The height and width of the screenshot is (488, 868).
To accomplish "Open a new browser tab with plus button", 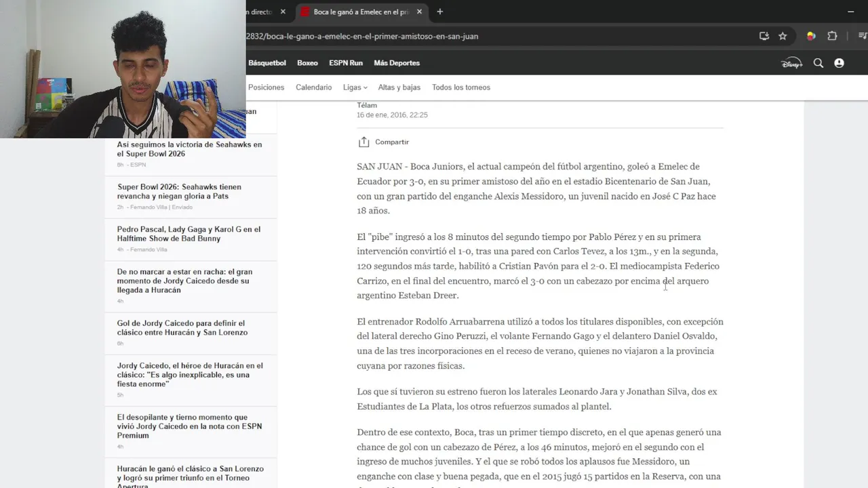I will [439, 12].
